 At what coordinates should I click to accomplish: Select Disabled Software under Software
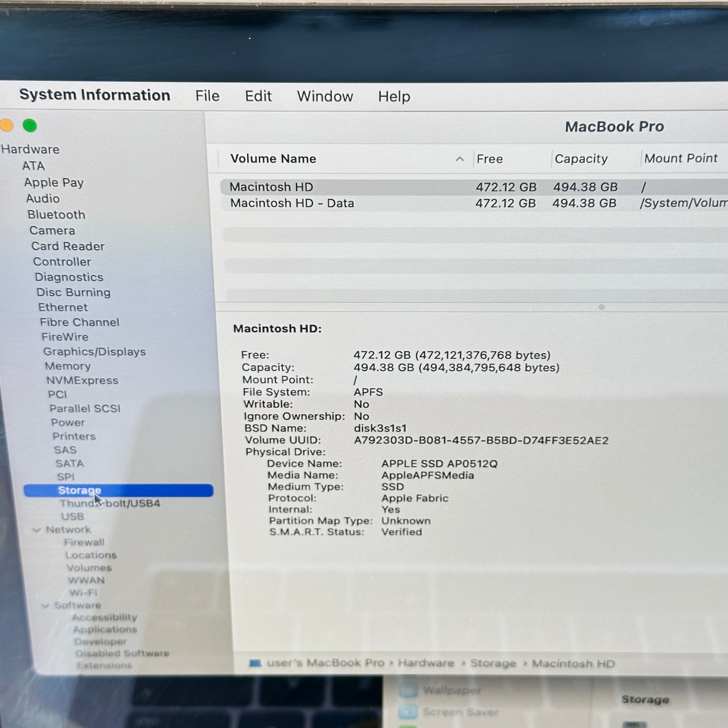tap(122, 653)
